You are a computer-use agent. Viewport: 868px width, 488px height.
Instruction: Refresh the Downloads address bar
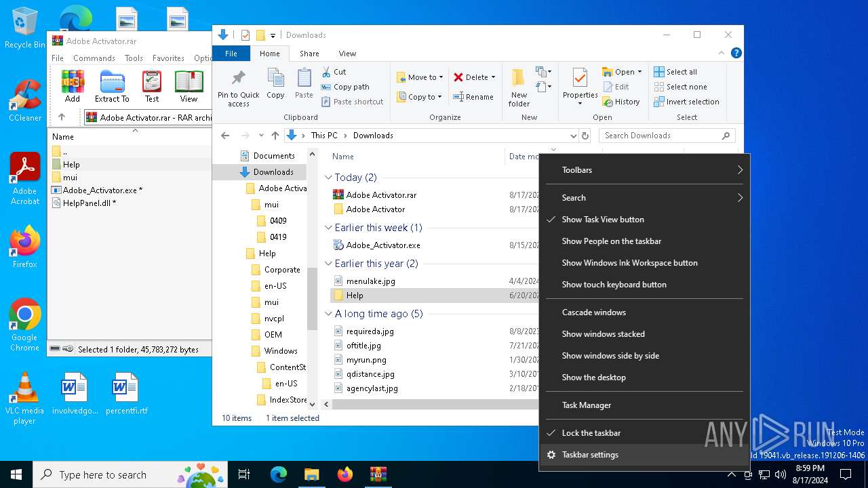(585, 136)
